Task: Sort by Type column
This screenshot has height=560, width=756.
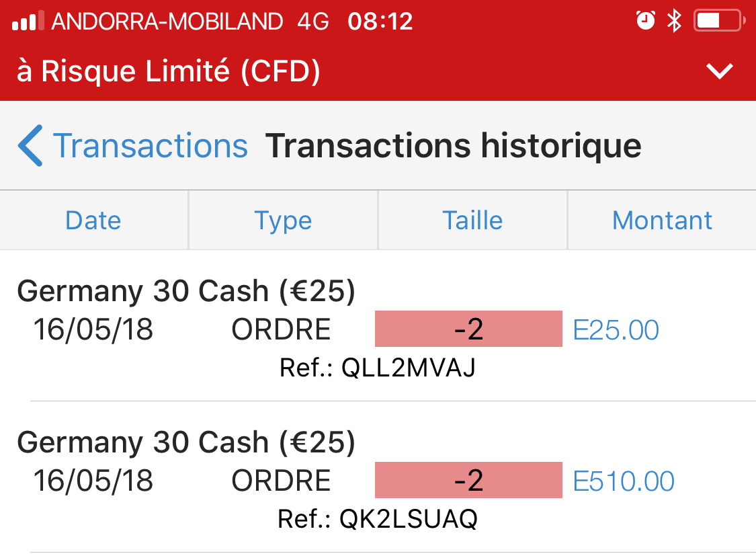Action: click(283, 221)
